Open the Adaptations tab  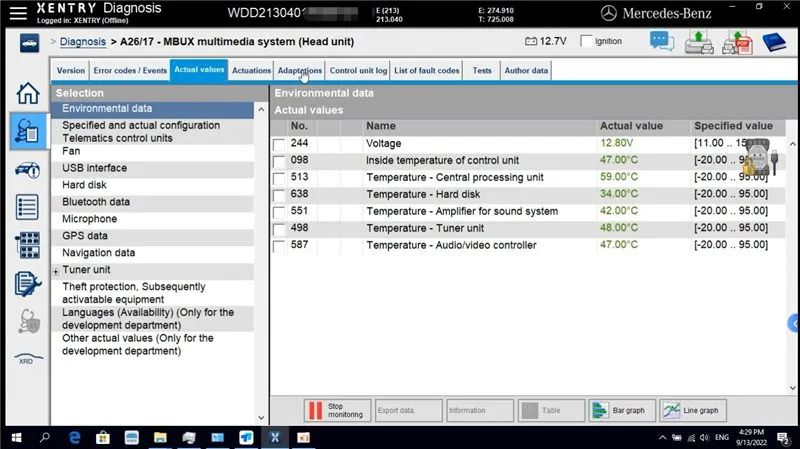(x=299, y=70)
